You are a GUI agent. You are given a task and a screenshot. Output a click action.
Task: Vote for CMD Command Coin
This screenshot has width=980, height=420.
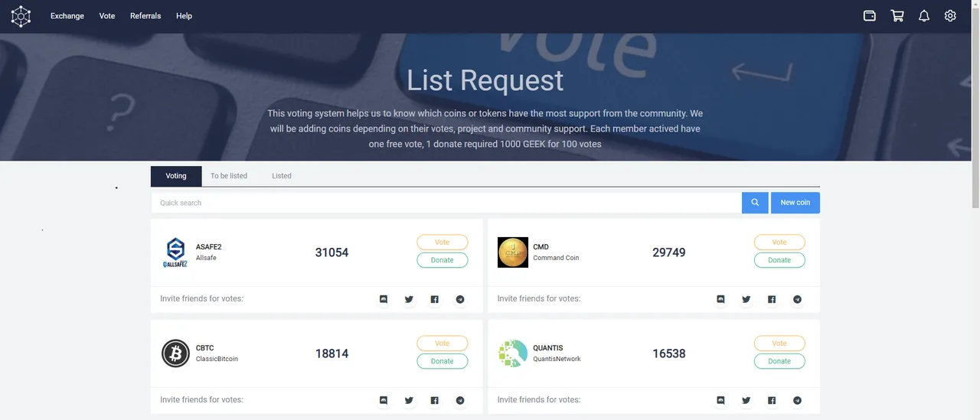[779, 242]
